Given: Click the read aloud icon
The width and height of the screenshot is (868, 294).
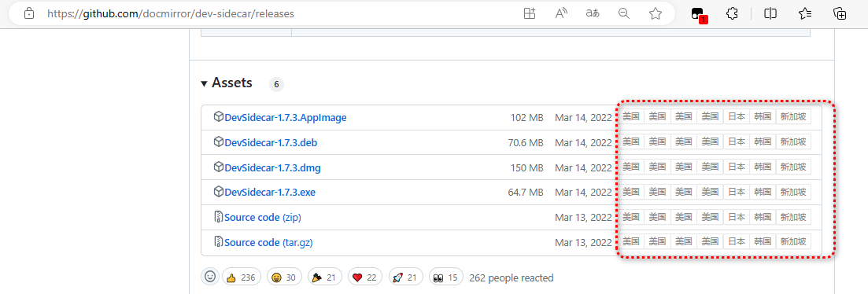Looking at the screenshot, I should click(561, 14).
